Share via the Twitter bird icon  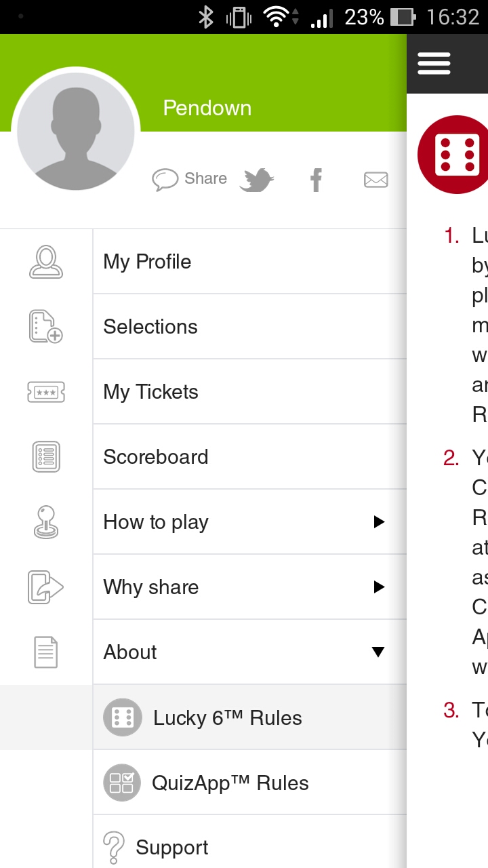click(x=256, y=180)
